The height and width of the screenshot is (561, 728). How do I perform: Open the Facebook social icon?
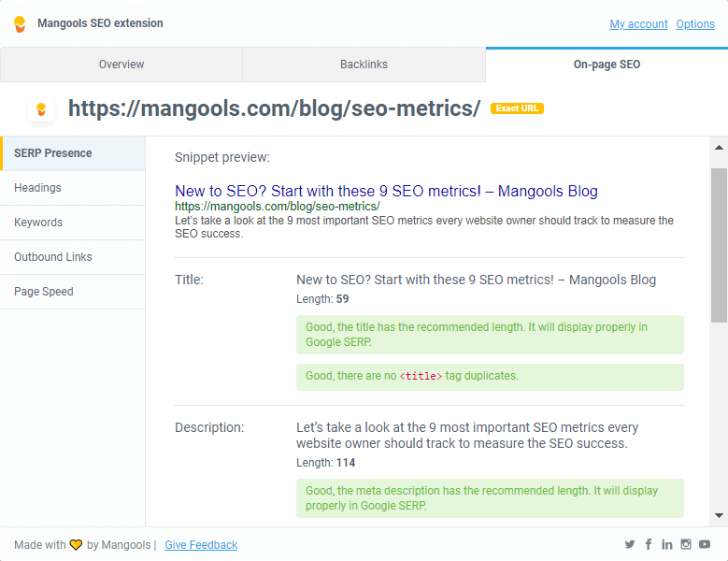pyautogui.click(x=649, y=544)
